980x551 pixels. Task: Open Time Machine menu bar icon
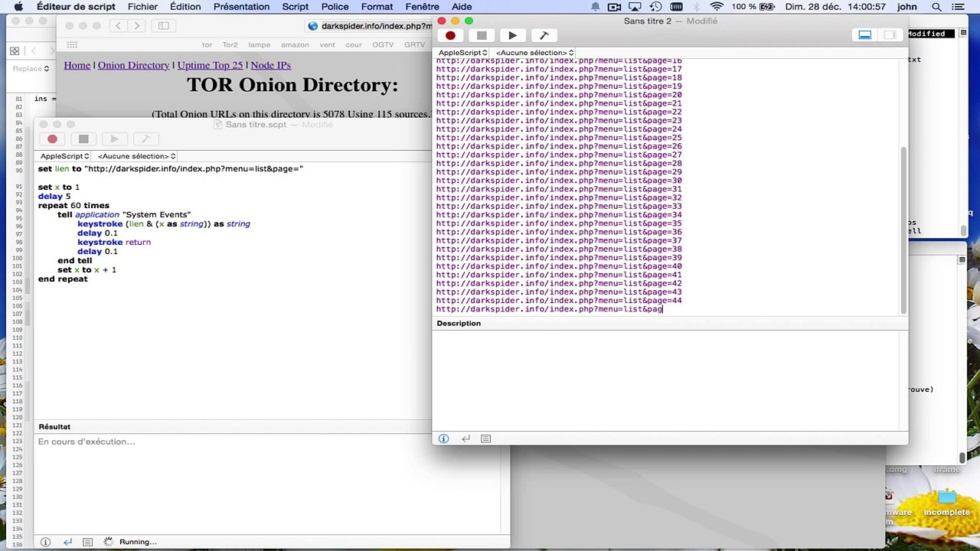tap(655, 7)
